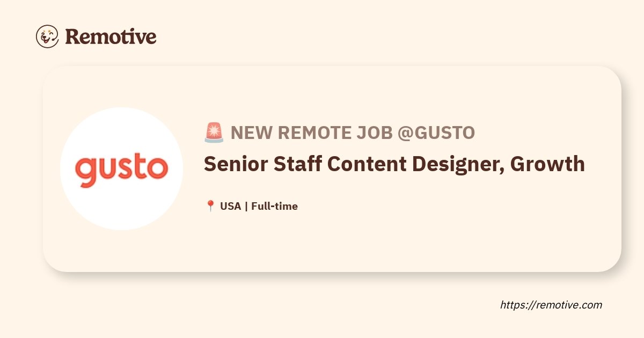Select the Remotive brand name wordmark

coord(111,36)
